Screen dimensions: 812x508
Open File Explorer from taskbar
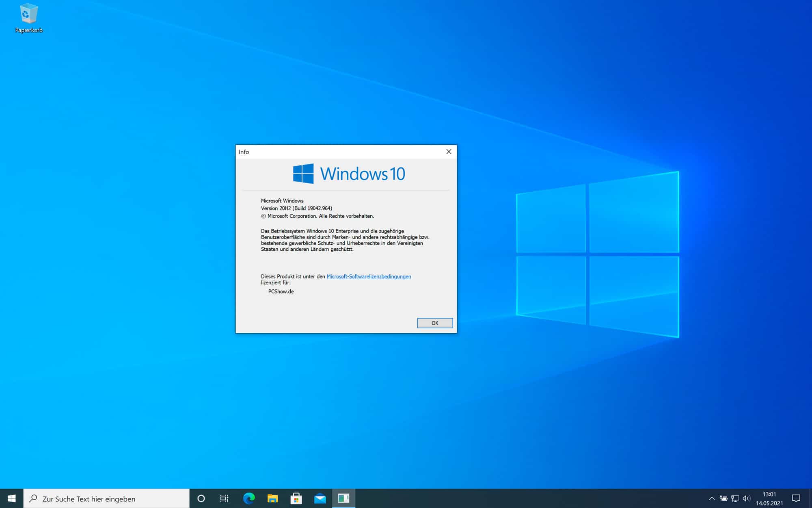pyautogui.click(x=272, y=498)
